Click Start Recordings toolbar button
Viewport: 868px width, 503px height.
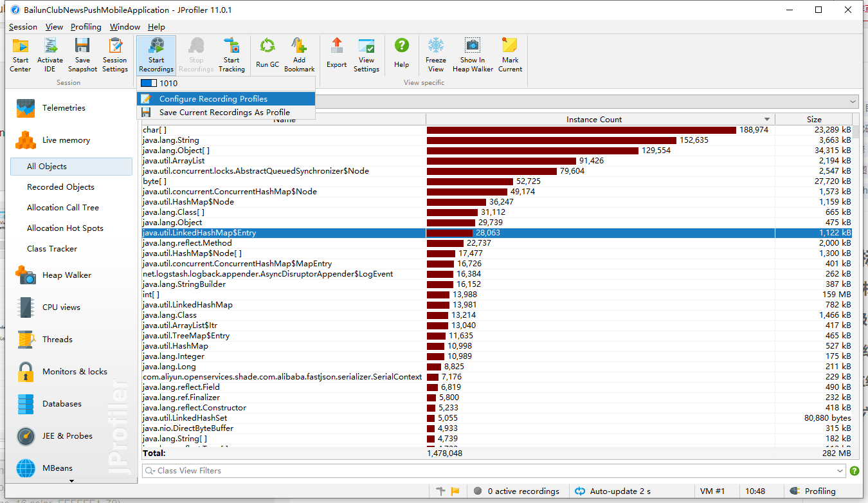pos(156,55)
